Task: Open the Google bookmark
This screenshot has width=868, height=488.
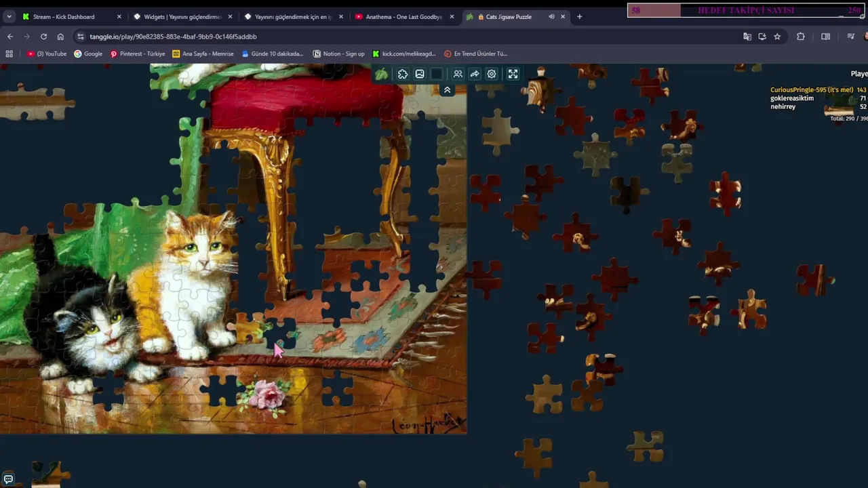Action: [88, 54]
